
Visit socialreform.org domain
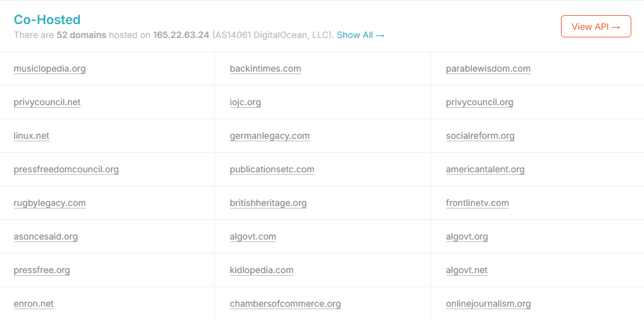[480, 136]
